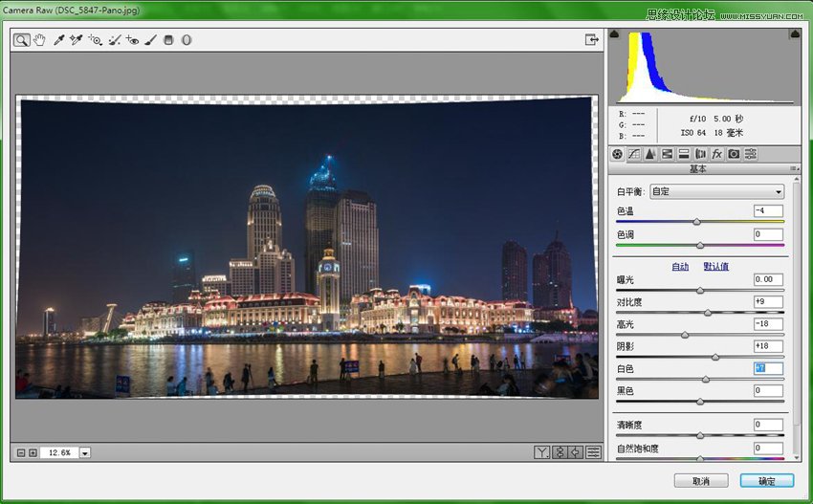Select the Zoom magnifier tool
The width and height of the screenshot is (813, 504).
(21, 40)
